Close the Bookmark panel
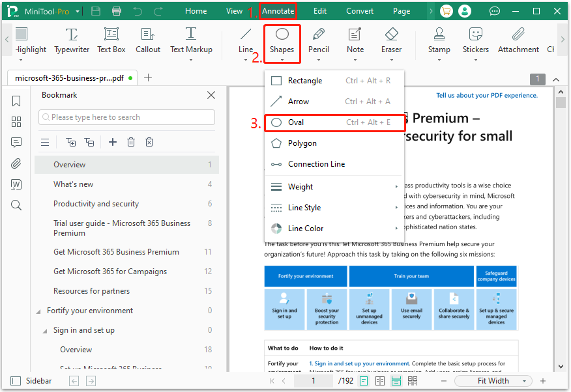571x392 pixels. click(x=211, y=95)
